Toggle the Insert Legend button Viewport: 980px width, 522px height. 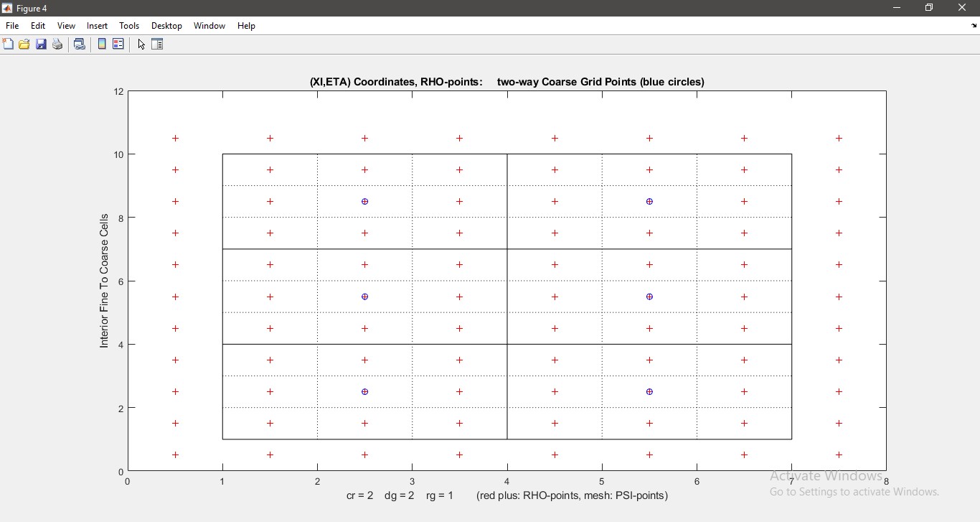click(118, 45)
